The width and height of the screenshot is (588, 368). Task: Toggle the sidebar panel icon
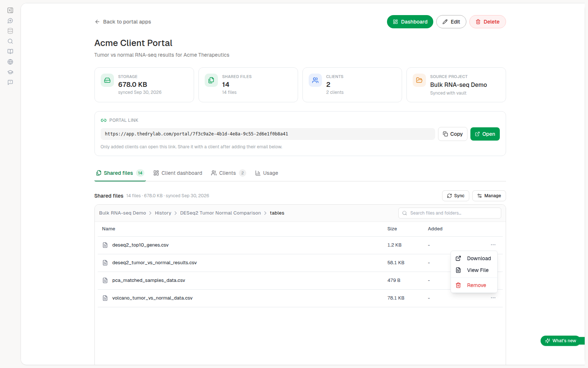pyautogui.click(x=10, y=10)
